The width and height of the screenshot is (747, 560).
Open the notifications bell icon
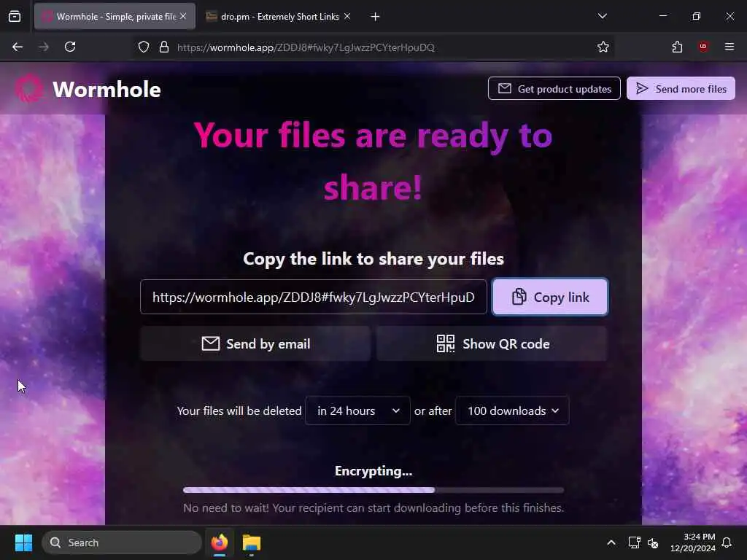pos(727,542)
